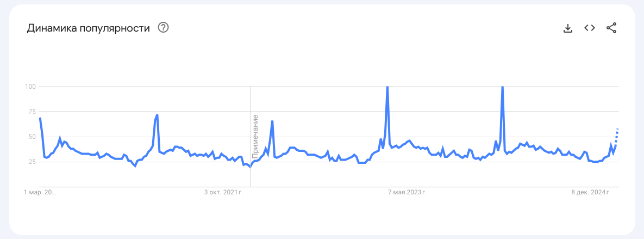
Task: Select the first 100 peak near May 2023
Action: 387,87
